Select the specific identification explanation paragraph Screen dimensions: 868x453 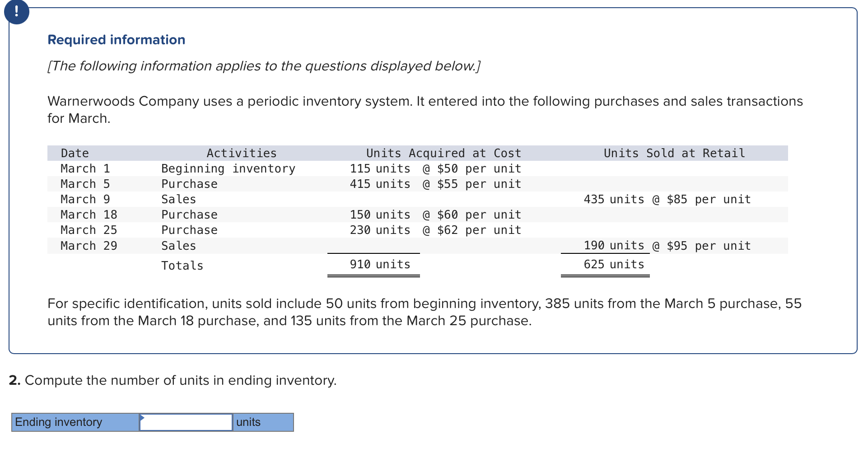[x=425, y=312]
